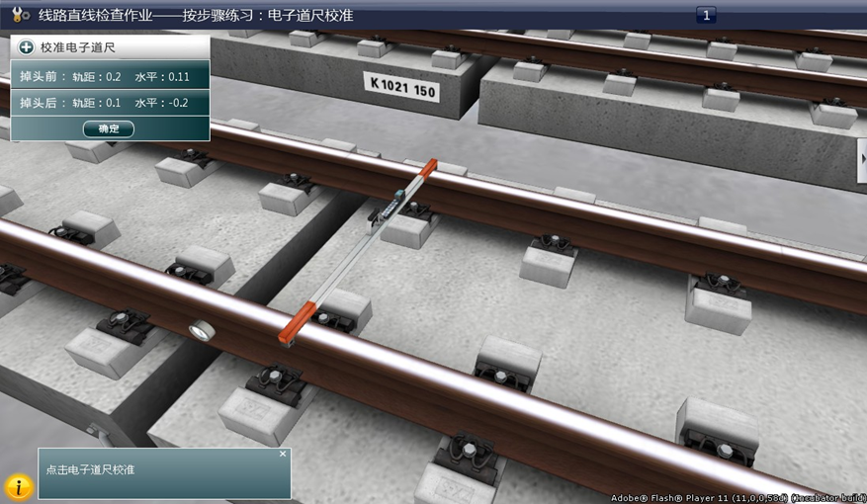Select the 掉头后 readings row

(x=110, y=103)
